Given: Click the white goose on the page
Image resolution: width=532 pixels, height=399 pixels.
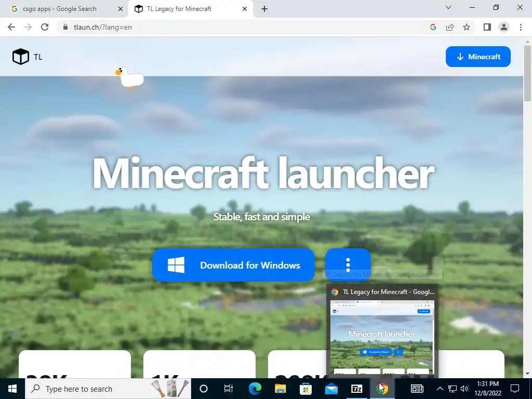Looking at the screenshot, I should click(129, 78).
